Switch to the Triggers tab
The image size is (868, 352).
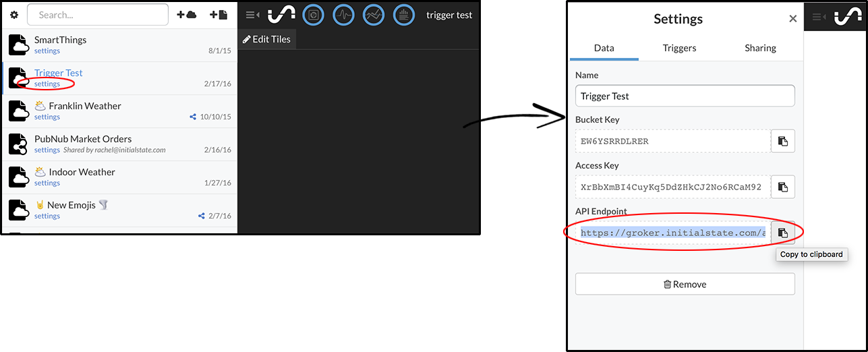coord(679,48)
